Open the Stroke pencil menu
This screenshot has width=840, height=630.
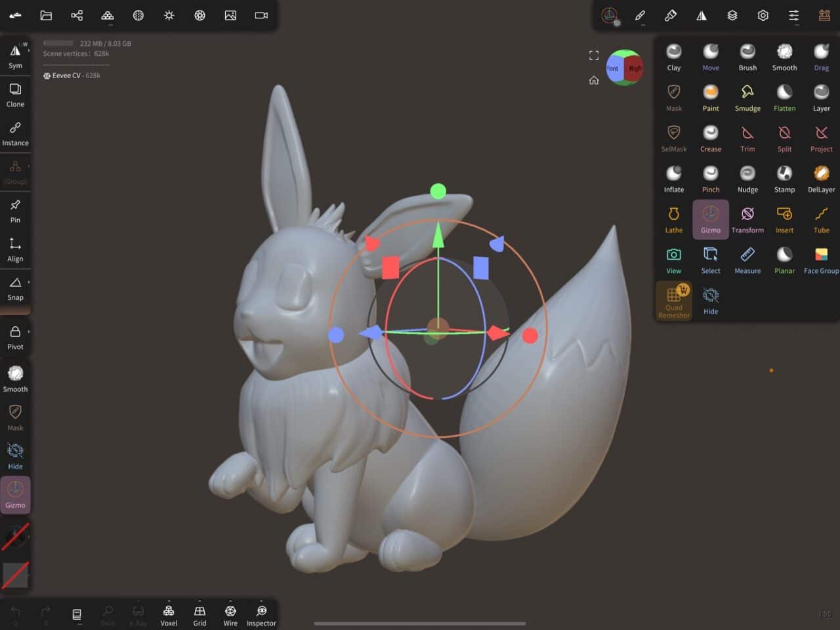pos(640,15)
